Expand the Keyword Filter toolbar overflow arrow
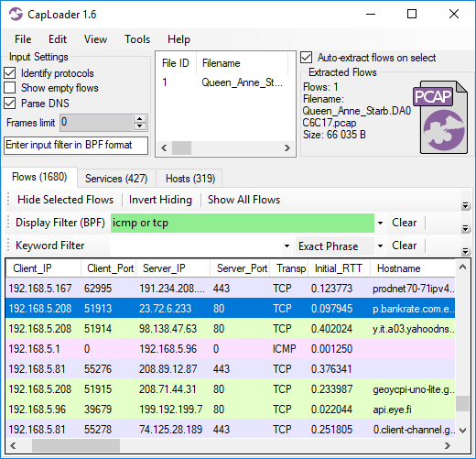This screenshot has width=476, height=459. [x=465, y=251]
